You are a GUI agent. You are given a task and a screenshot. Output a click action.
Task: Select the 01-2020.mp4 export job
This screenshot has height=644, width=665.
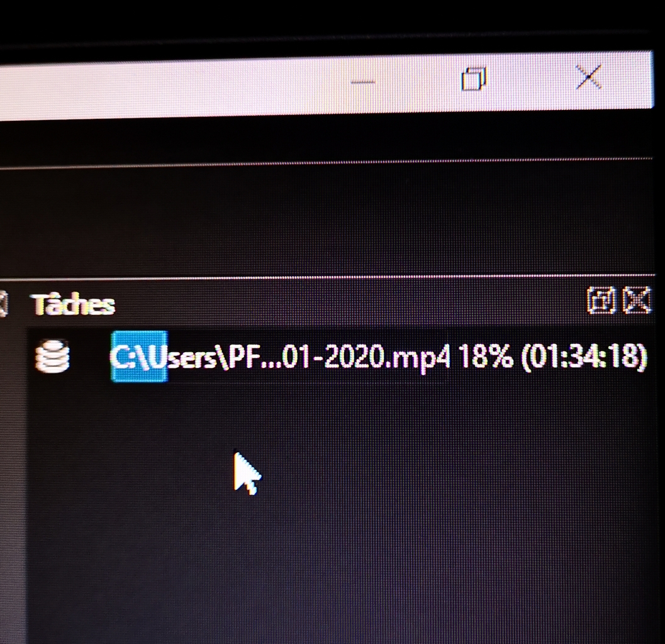coord(339,357)
